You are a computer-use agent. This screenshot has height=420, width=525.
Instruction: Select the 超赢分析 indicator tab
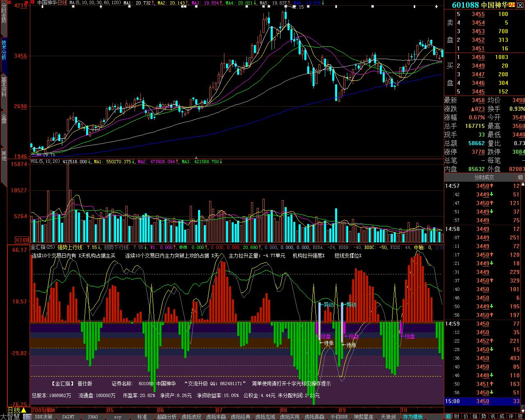(x=167, y=417)
